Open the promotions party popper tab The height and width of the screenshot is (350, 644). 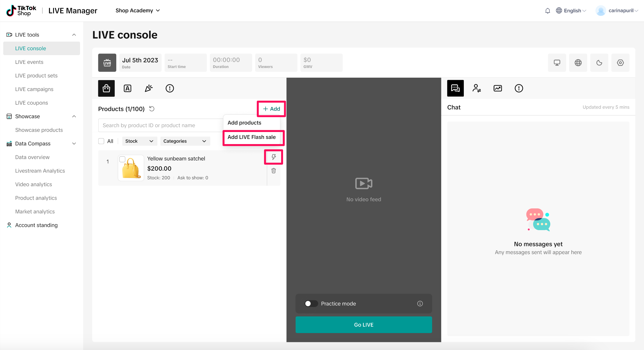pyautogui.click(x=149, y=88)
